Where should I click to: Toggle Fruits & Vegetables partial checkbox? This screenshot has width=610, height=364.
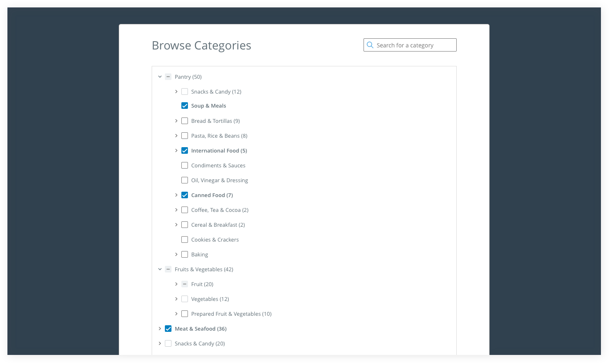pyautogui.click(x=168, y=269)
